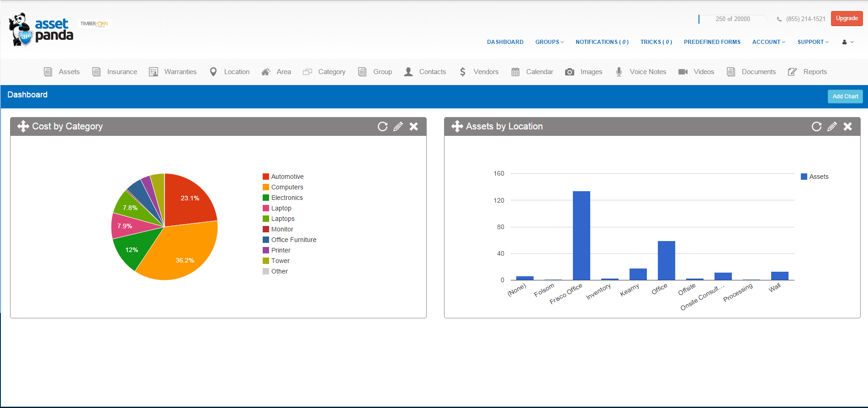Click the Computers legend color swatch
The height and width of the screenshot is (408, 868).
click(266, 187)
